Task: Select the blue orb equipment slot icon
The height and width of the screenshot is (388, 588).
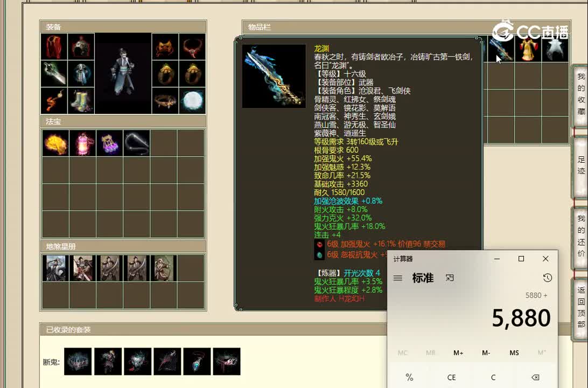Action: [81, 73]
